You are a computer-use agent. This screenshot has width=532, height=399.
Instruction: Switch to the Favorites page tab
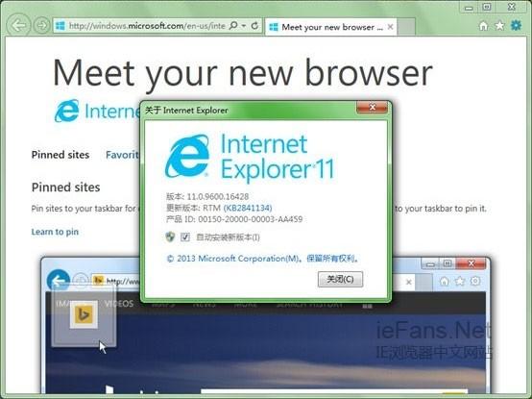(123, 155)
